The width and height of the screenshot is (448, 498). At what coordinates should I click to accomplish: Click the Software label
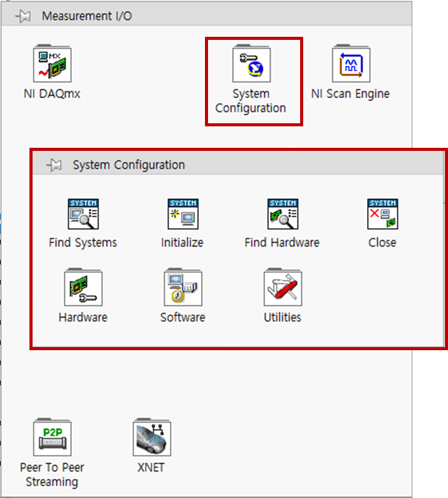[x=183, y=317]
